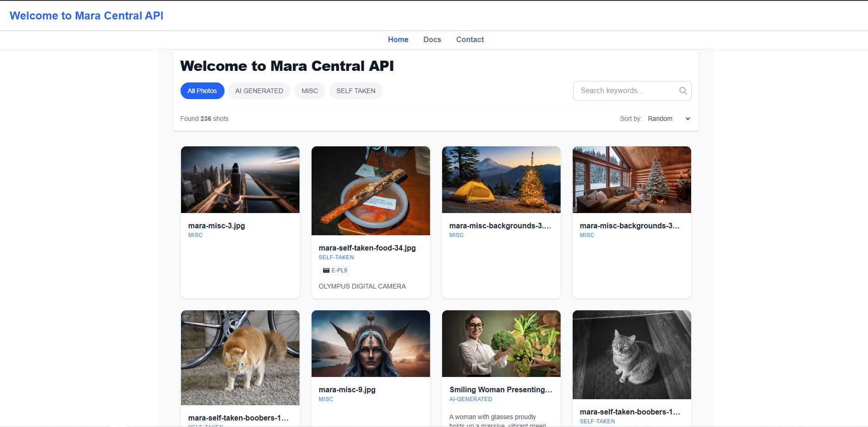This screenshot has height=427, width=868.
Task: Enable the MISC filter
Action: [310, 90]
